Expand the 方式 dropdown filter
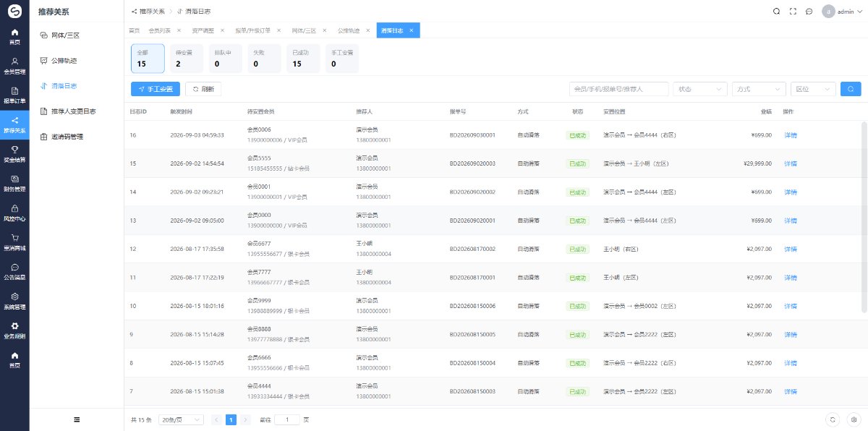The image size is (868, 431). coord(759,89)
